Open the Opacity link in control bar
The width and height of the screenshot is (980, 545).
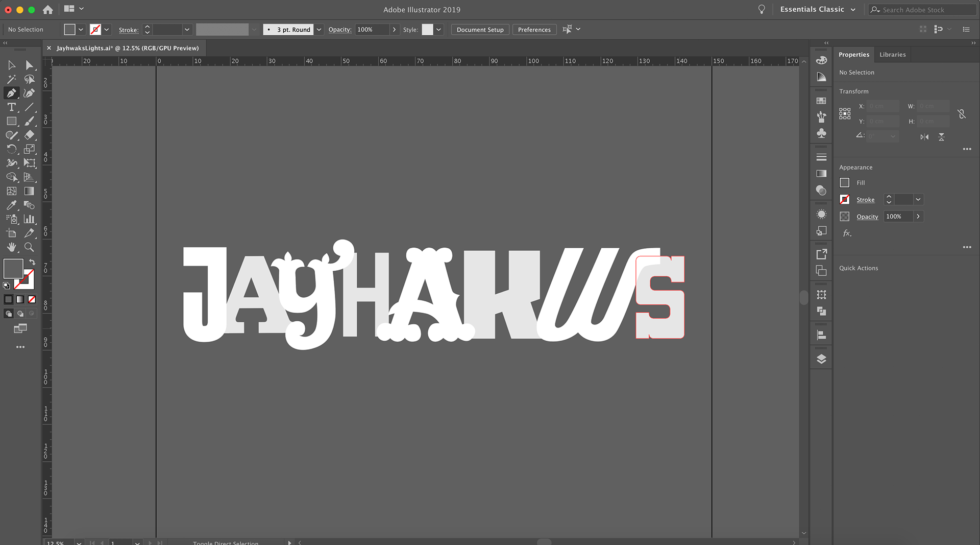pos(340,30)
